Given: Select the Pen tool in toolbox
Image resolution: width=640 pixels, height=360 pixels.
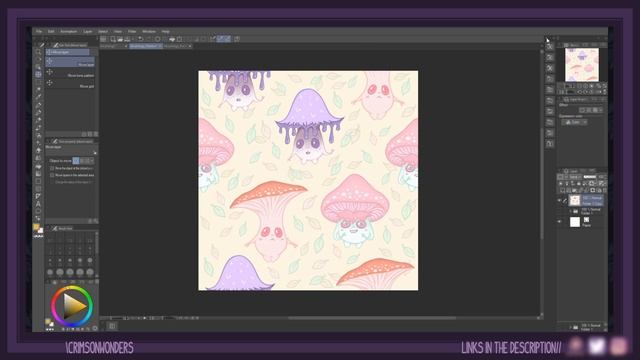Looking at the screenshot, I should click(38, 105).
